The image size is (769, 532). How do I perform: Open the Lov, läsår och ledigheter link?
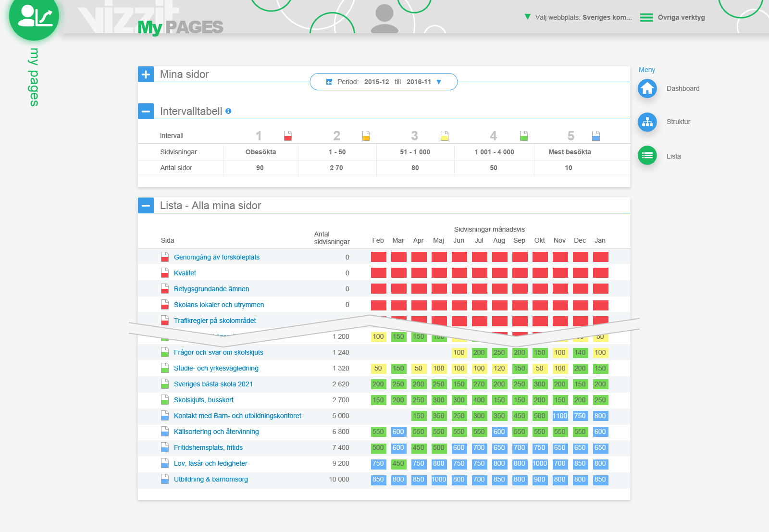click(211, 463)
